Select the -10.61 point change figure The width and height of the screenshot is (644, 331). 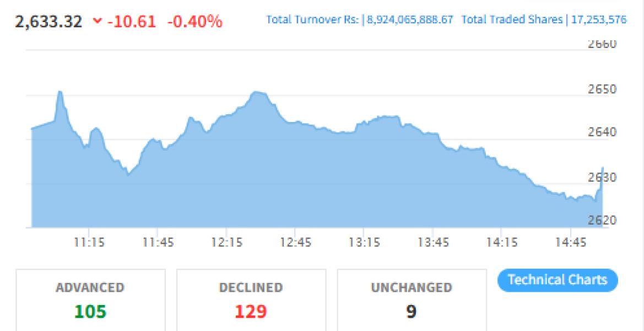pos(133,22)
